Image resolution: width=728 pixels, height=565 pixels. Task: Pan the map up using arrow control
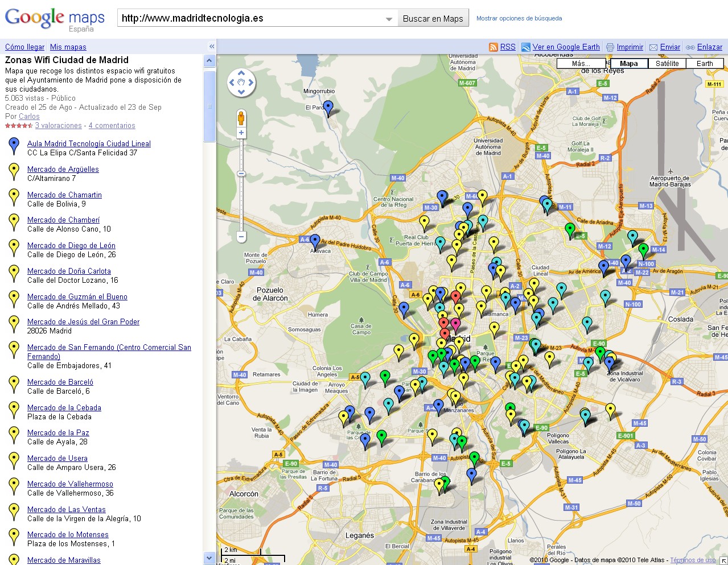(x=241, y=73)
